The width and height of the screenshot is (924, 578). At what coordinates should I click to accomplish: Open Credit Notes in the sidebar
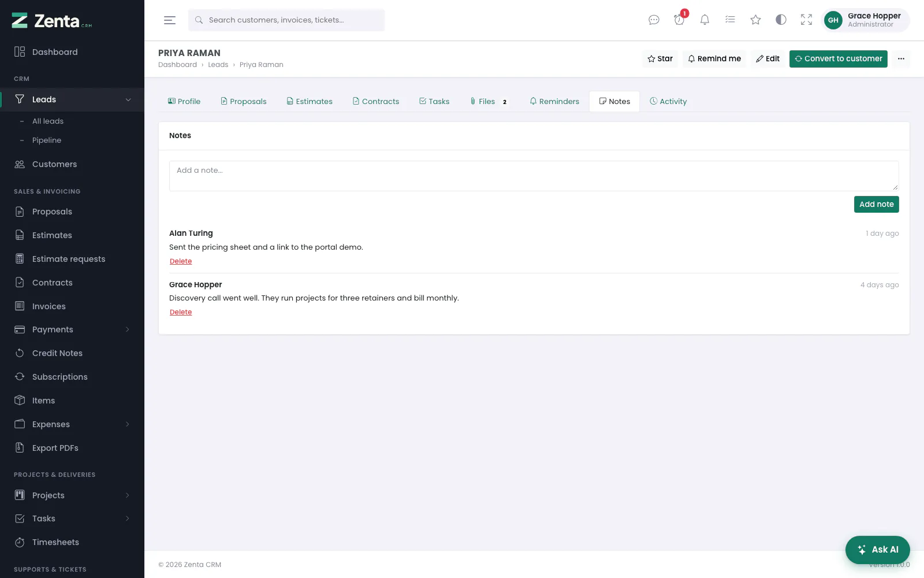pyautogui.click(x=72, y=353)
